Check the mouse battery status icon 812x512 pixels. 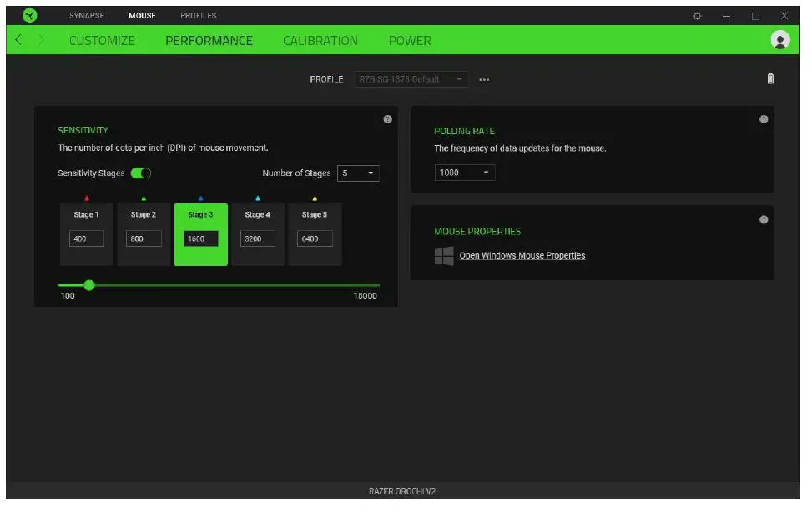click(x=770, y=78)
